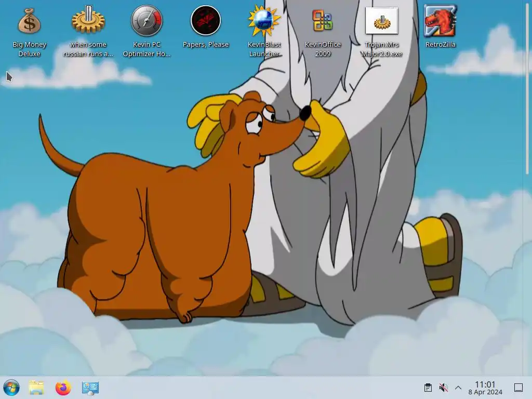Launch Firefox from the taskbar
Screen dimensions: 532x399
click(63, 388)
